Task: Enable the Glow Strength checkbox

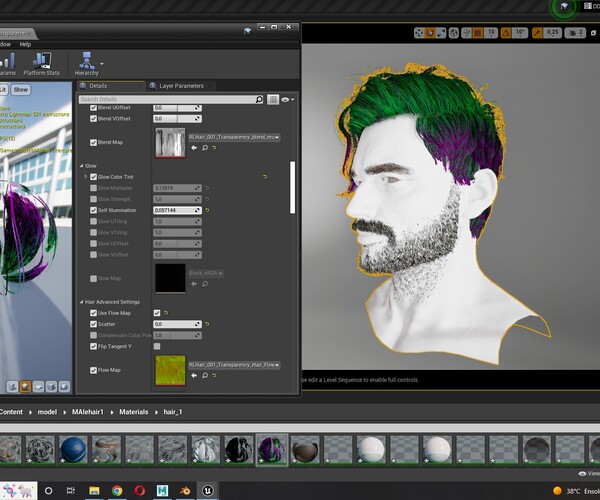Action: (x=93, y=199)
